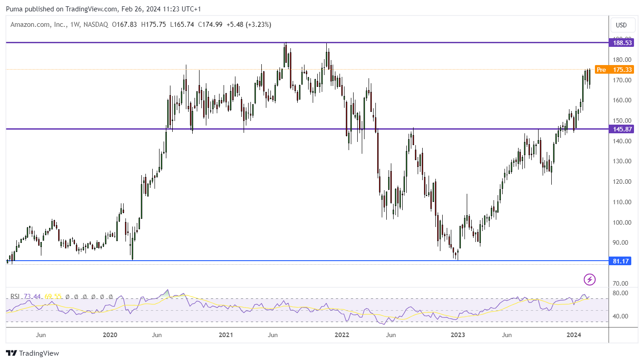Select the 188.53 resistance price tag
This screenshot has width=644, height=363.
tap(620, 43)
